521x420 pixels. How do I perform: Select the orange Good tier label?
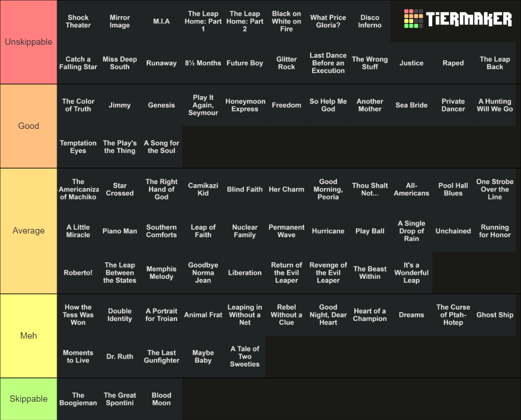(29, 126)
